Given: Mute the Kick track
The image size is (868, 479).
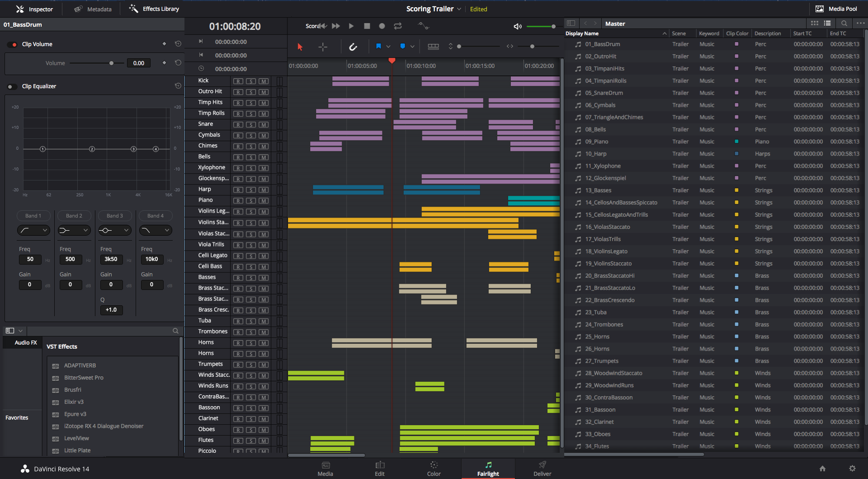Looking at the screenshot, I should [x=264, y=81].
